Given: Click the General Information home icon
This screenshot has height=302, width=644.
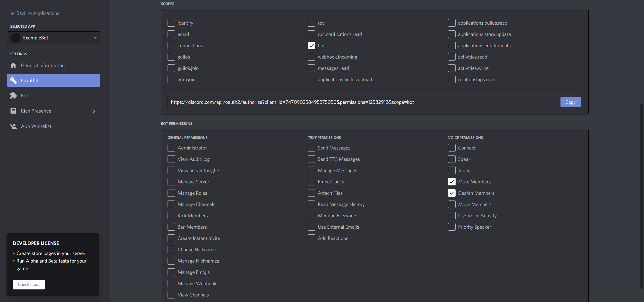Looking at the screenshot, I should (13, 65).
